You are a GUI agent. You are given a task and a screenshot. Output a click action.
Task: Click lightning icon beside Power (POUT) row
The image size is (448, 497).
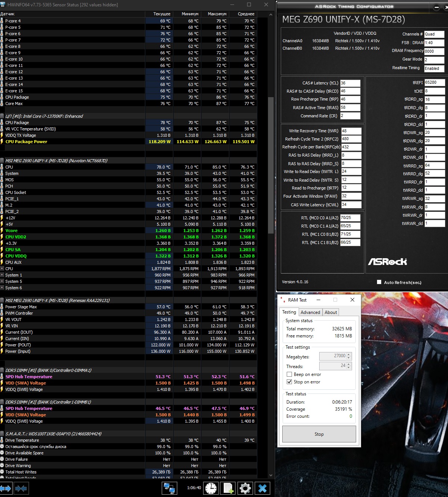pos(2,345)
